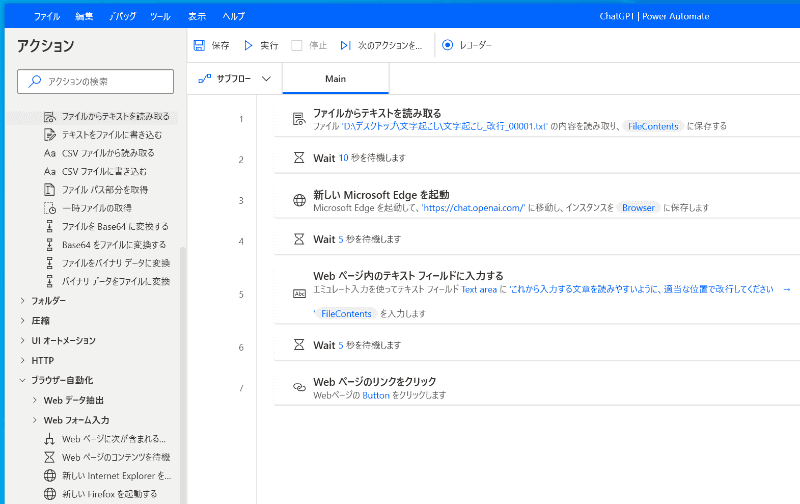
Task: Select the 新しい Microsoft Edge を起動 step title
Action: (381, 195)
